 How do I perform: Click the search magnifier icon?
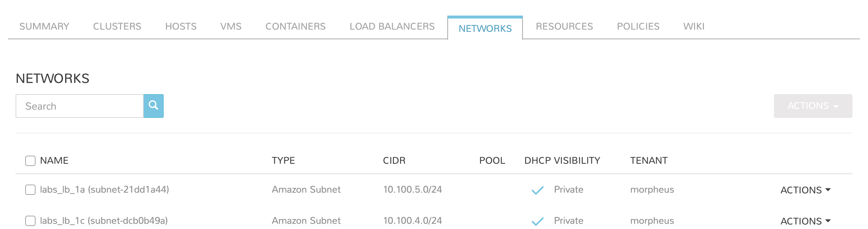click(153, 106)
